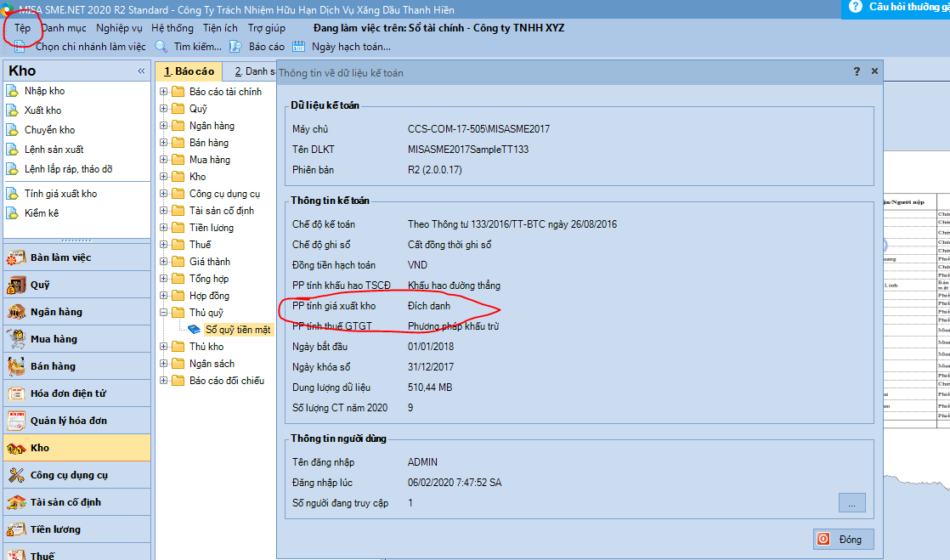The width and height of the screenshot is (950, 560).
Task: Click the Ngày hạch toán calendar icon
Action: (x=298, y=47)
